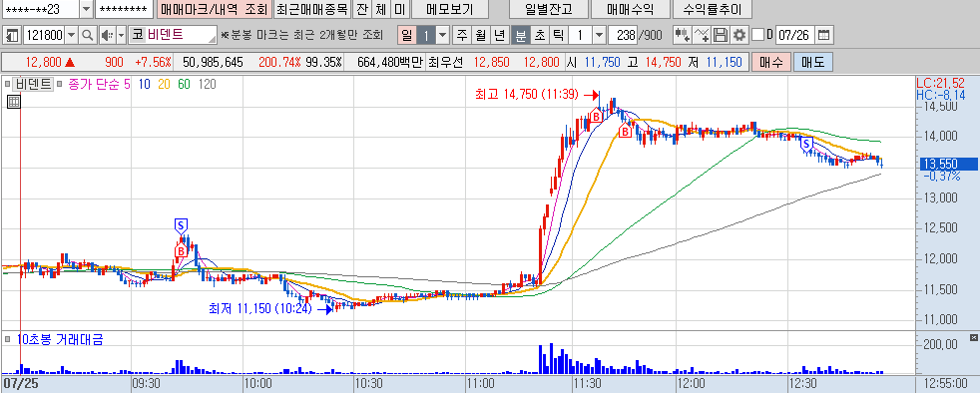Click the B buy marker below the 11:39 peak
980x393 pixels.
[624, 132]
